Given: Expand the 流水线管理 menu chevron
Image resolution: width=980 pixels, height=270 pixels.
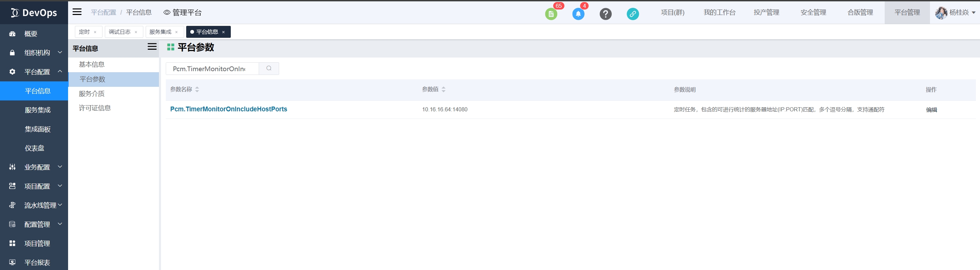Looking at the screenshot, I should coord(60,205).
